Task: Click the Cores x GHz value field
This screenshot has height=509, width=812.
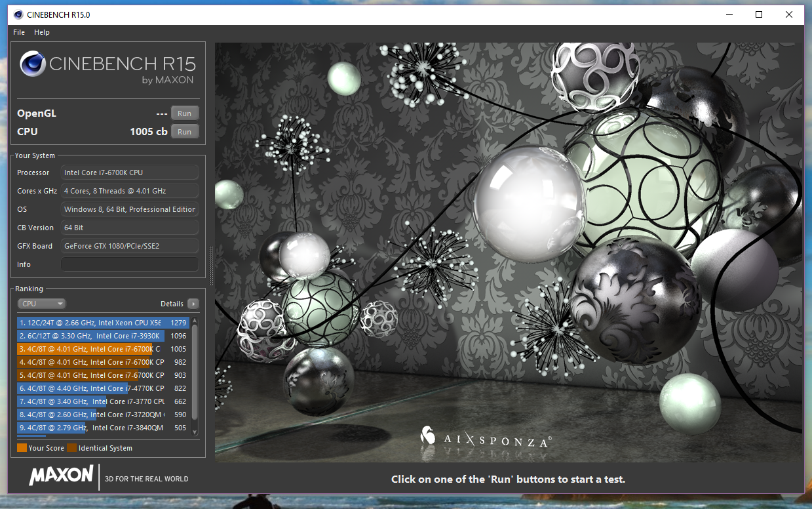Action: tap(130, 191)
